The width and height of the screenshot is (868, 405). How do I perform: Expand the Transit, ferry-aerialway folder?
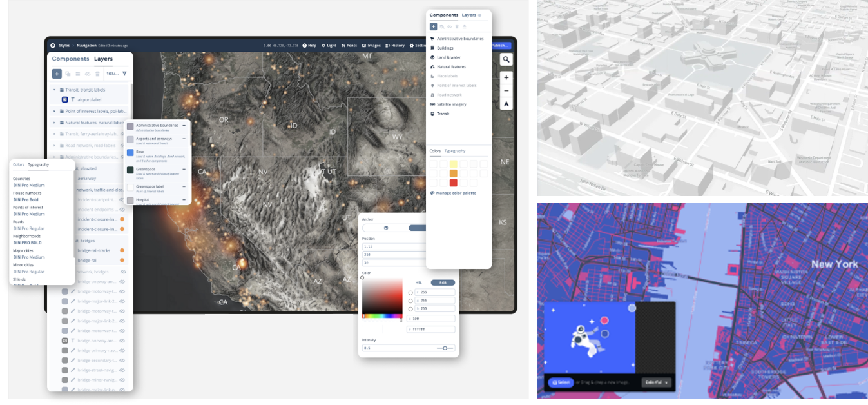(x=55, y=134)
